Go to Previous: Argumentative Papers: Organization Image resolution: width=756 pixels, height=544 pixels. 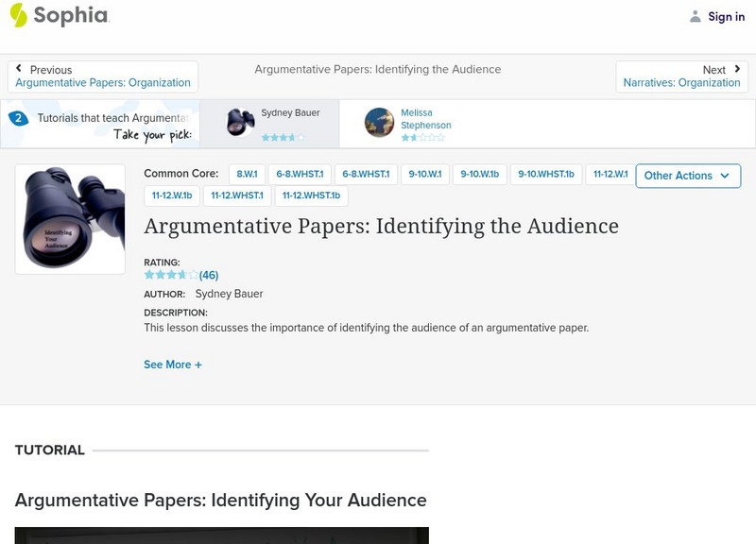(103, 76)
